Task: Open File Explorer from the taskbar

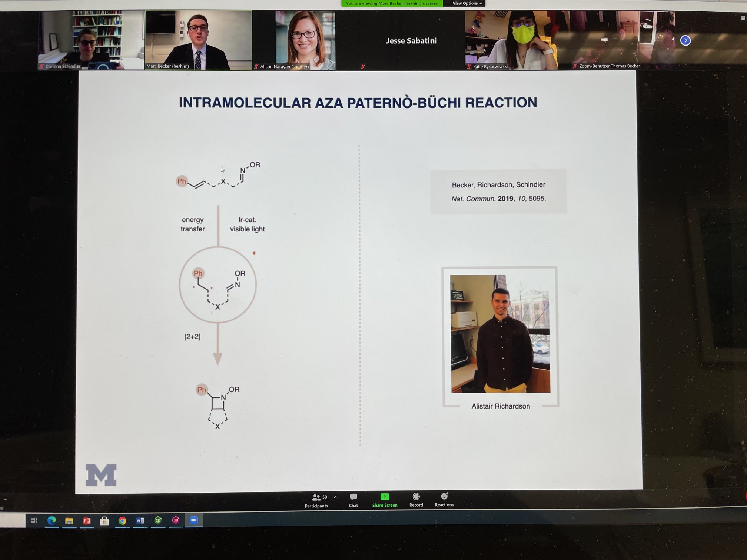Action: 69,521
